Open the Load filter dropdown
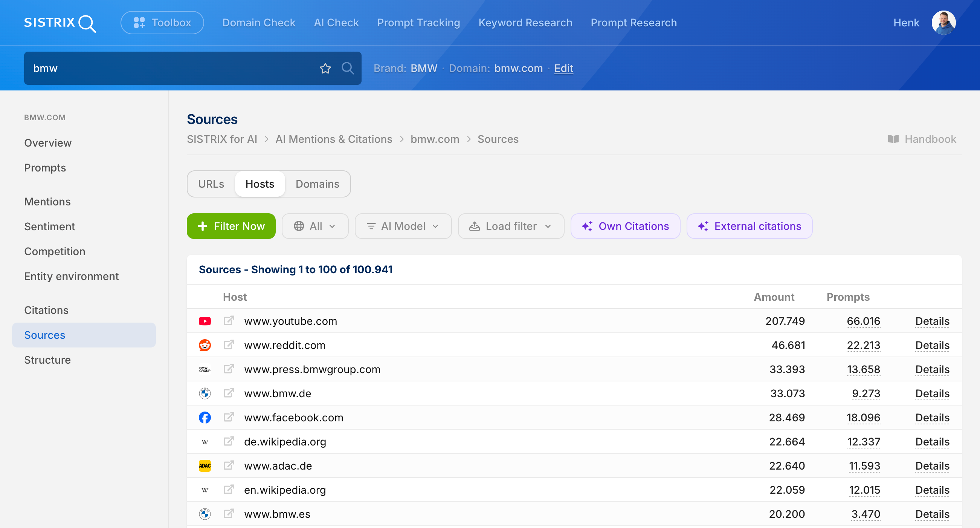 (x=511, y=226)
